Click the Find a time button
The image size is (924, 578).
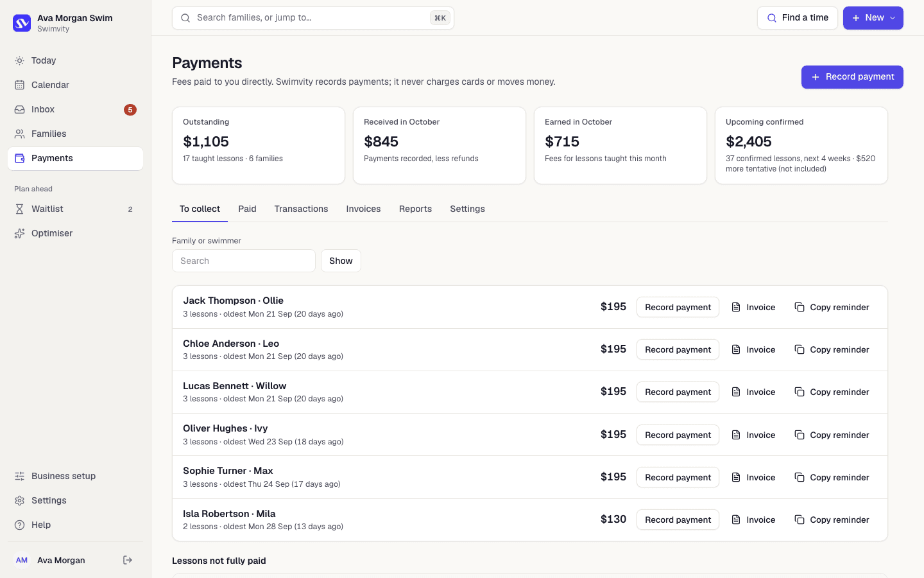pyautogui.click(x=798, y=18)
